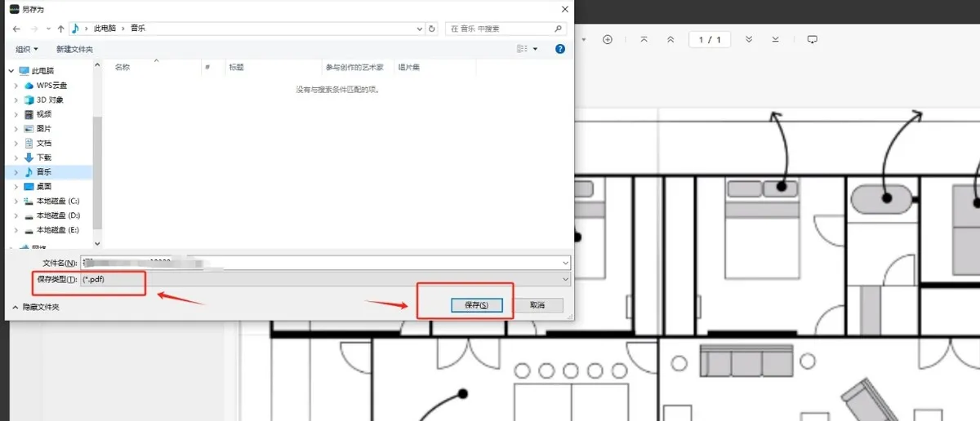The image size is (980, 421).
Task: Jump to last page in PDF viewer
Action: point(775,39)
